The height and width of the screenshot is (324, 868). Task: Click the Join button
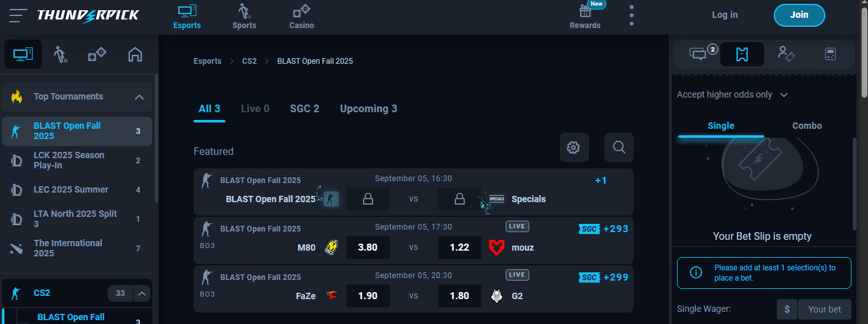click(799, 15)
